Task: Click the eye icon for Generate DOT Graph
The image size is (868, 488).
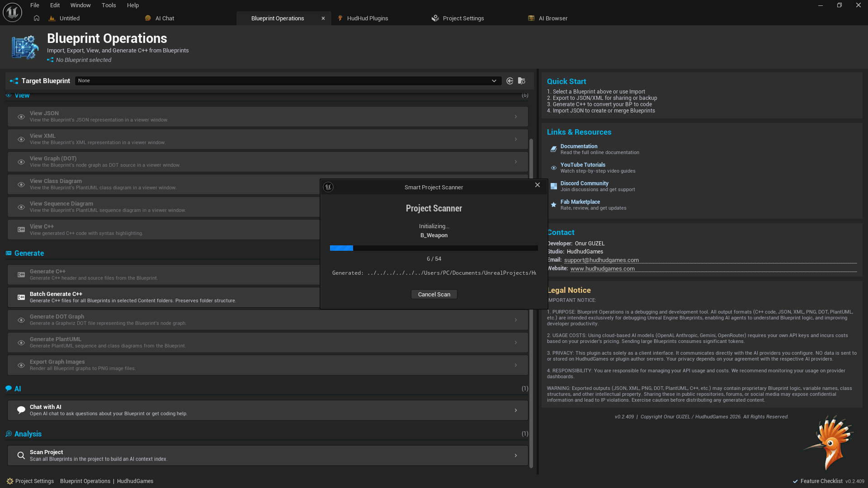Action: (21, 320)
